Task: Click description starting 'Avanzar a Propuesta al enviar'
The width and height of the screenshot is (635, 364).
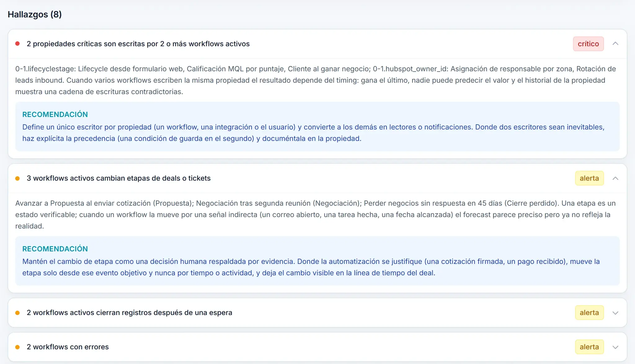Action: tap(316, 215)
